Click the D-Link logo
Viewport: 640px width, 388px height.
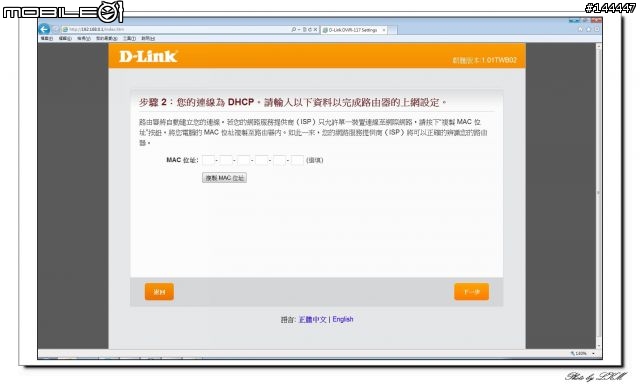(x=148, y=56)
